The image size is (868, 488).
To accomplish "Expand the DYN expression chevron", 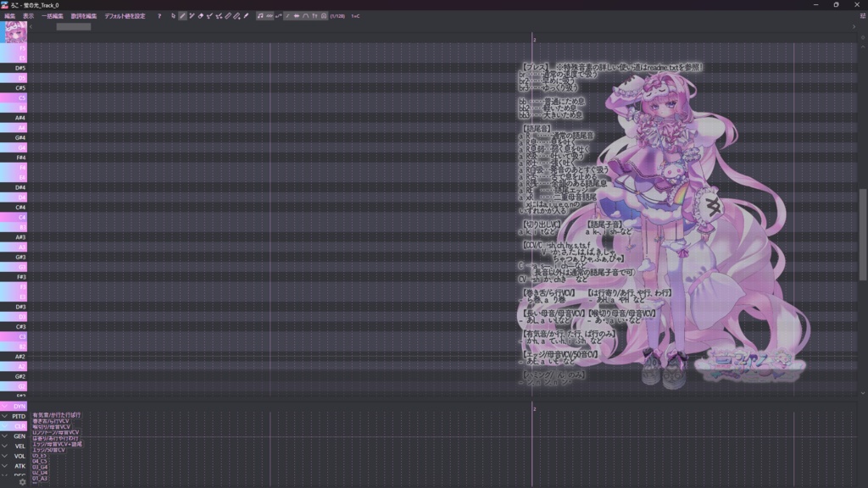I will pos(5,406).
